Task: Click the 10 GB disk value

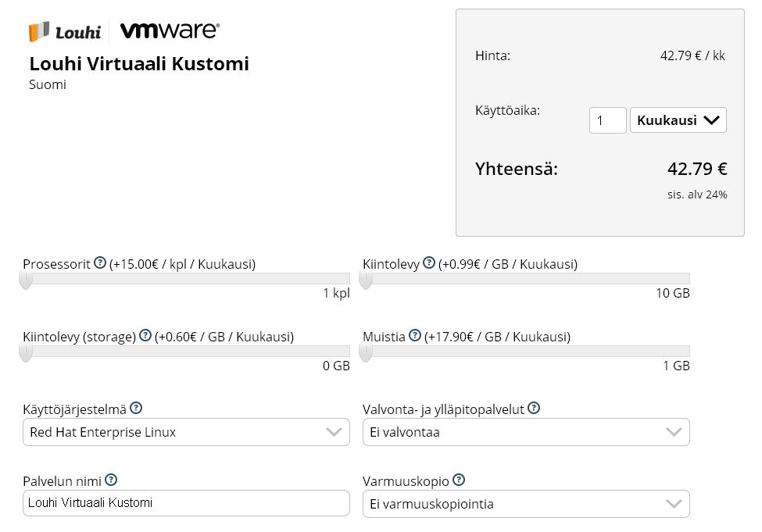Action: click(673, 293)
